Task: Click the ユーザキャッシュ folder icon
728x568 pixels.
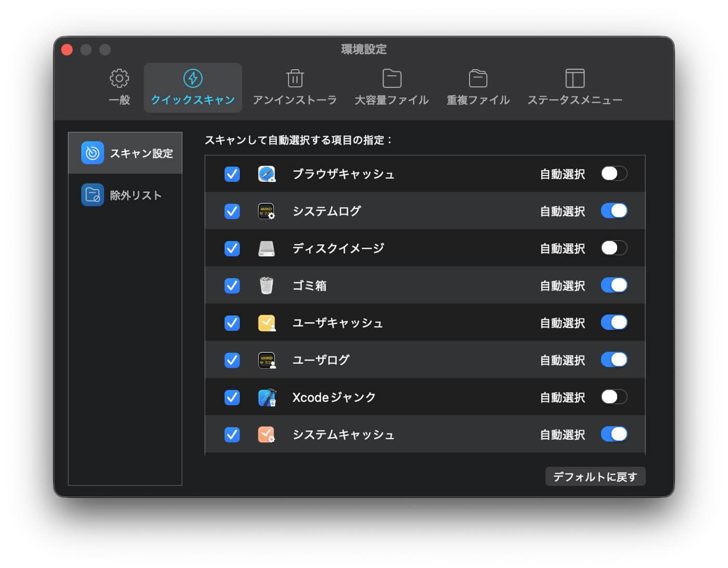Action: point(266,323)
